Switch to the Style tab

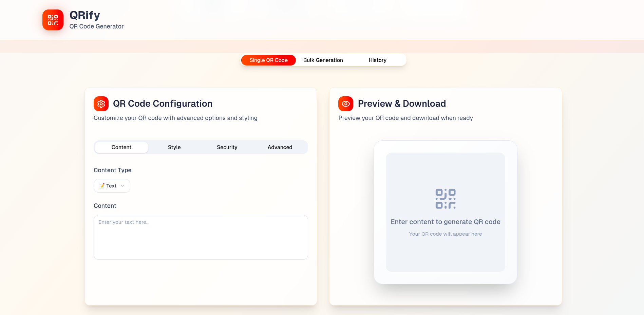coord(174,147)
